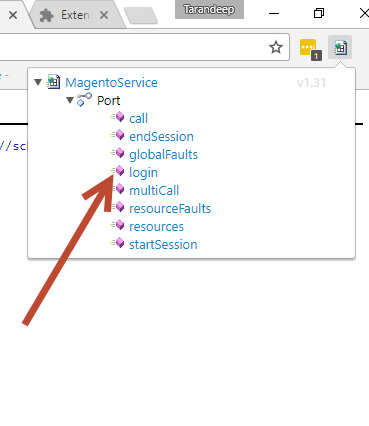Click the WSDL viewer extension toolbar icon
369x426 pixels.
[x=340, y=47]
